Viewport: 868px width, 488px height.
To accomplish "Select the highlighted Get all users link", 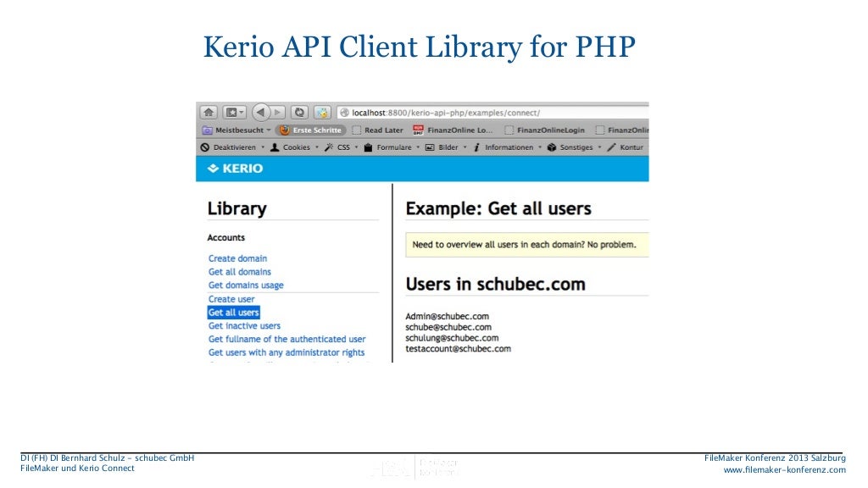I will pos(234,312).
